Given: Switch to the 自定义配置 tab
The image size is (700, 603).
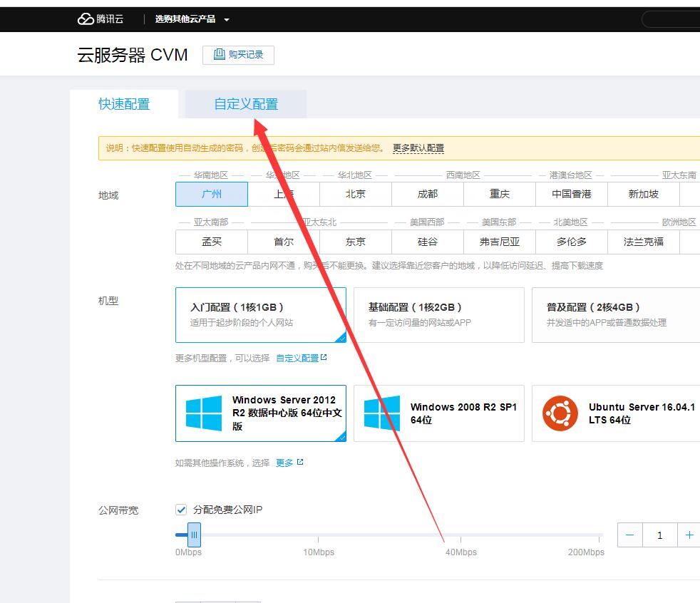Looking at the screenshot, I should coord(246,104).
